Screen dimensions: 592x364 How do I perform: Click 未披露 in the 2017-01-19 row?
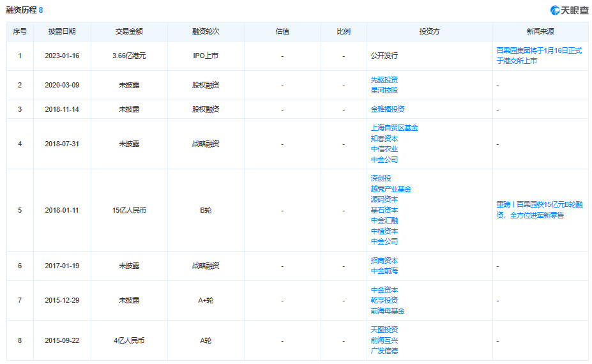[x=129, y=266]
